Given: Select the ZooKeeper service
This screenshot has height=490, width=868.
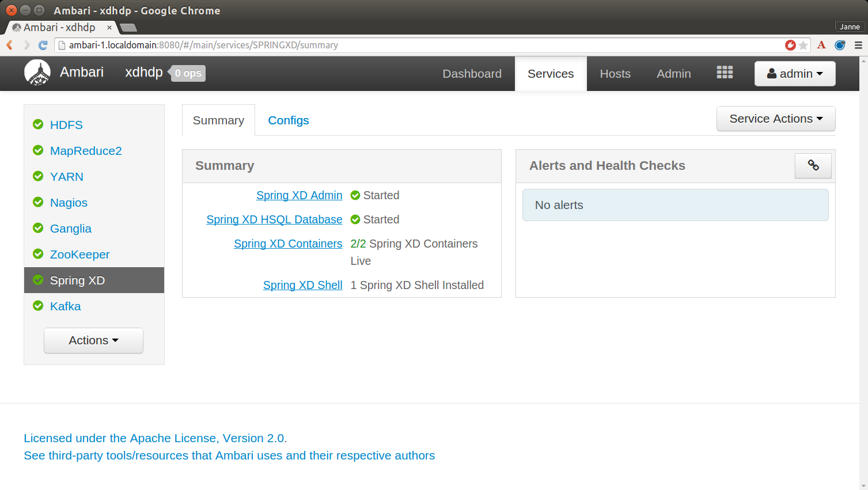Looking at the screenshot, I should (x=79, y=255).
